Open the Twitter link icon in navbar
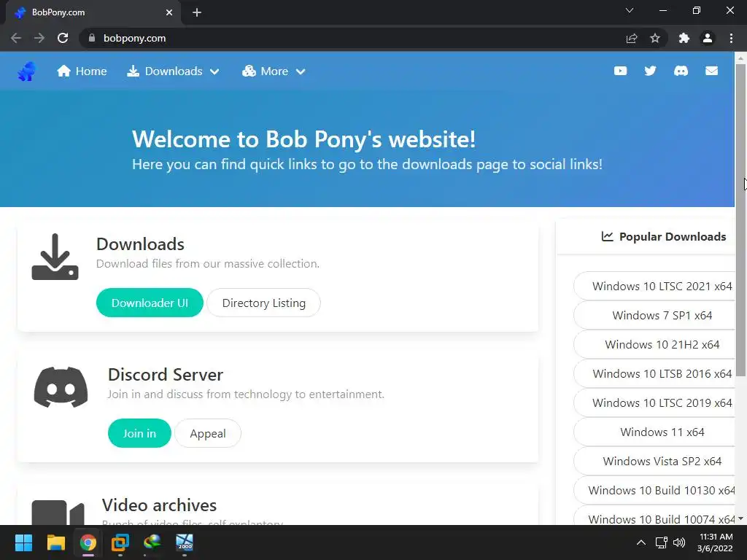This screenshot has height=560, width=747. tap(650, 71)
